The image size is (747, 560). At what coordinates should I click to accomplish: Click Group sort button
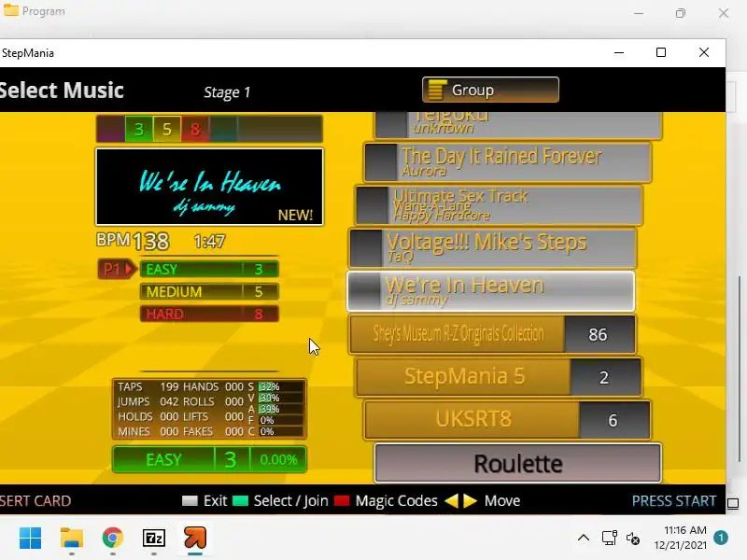(490, 90)
